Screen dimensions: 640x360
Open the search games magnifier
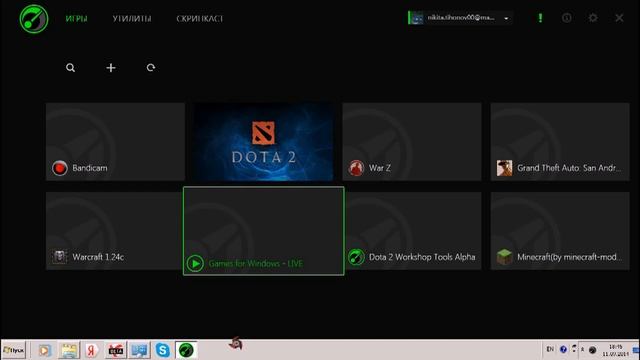pos(71,68)
